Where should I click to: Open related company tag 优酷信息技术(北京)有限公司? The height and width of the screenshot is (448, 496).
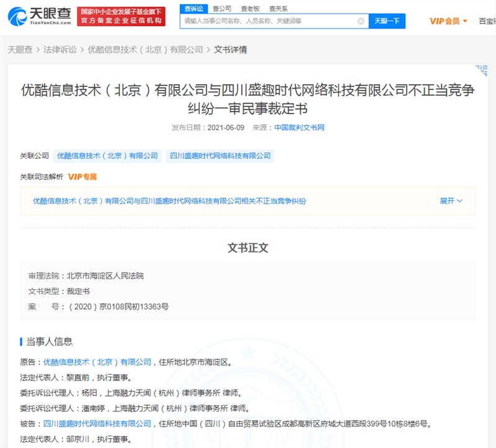(107, 156)
